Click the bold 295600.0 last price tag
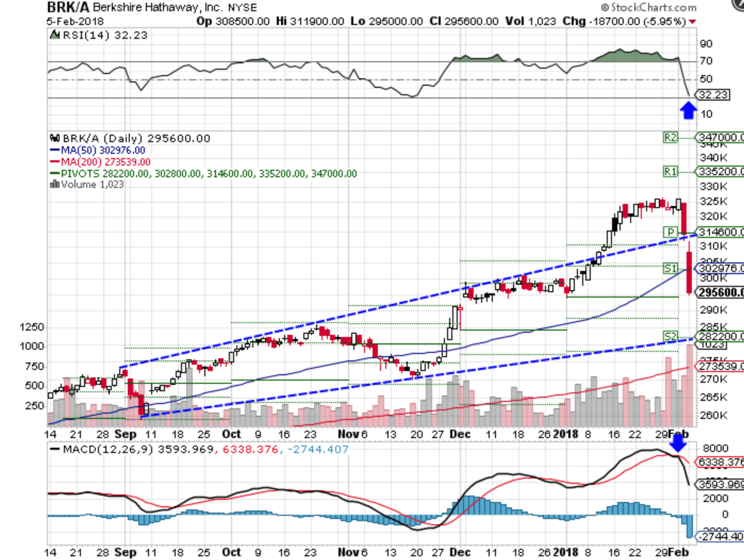Screen dimensions: 744x560 coord(720,292)
